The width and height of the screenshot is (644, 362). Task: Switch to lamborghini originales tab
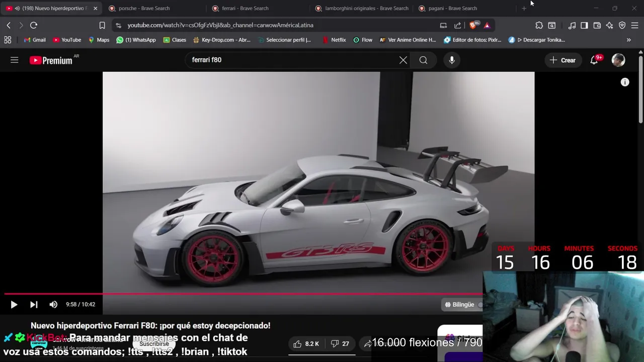coord(361,8)
